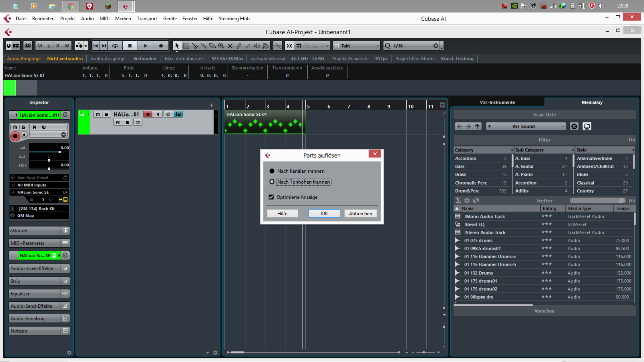Image resolution: width=644 pixels, height=362 pixels.
Task: Navigate up in MediaBay scan locations
Action: 477,126
